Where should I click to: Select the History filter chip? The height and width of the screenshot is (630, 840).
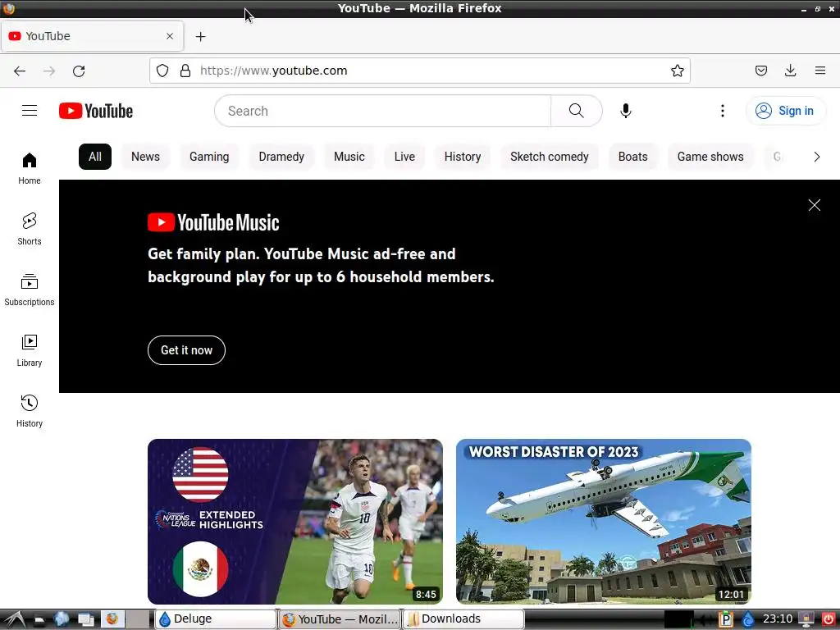coord(463,157)
